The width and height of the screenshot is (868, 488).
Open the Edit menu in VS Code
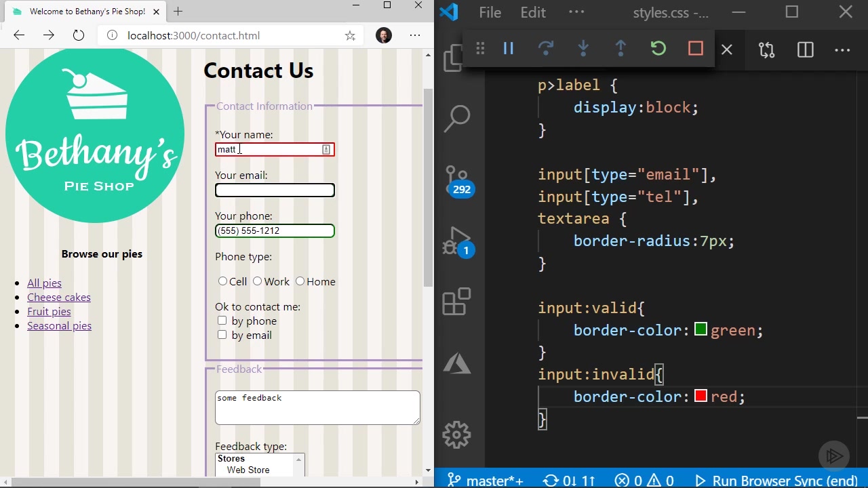point(533,13)
